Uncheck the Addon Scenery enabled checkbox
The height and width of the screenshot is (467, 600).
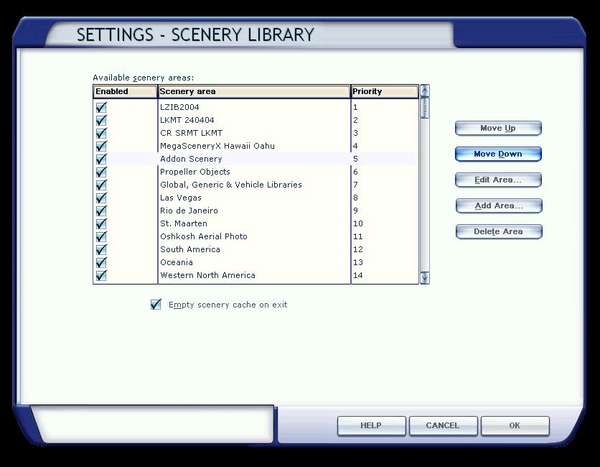tap(101, 159)
